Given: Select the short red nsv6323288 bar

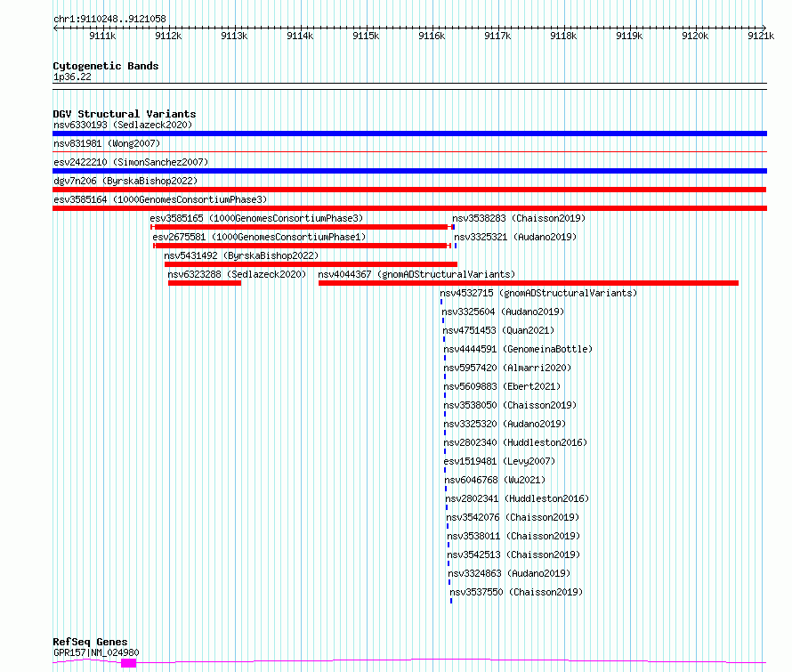Looking at the screenshot, I should click(205, 283).
